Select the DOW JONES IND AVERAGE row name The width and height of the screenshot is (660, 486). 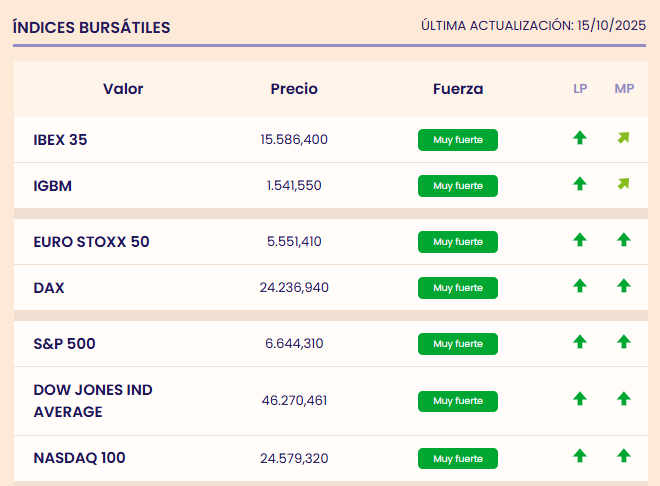(92, 400)
